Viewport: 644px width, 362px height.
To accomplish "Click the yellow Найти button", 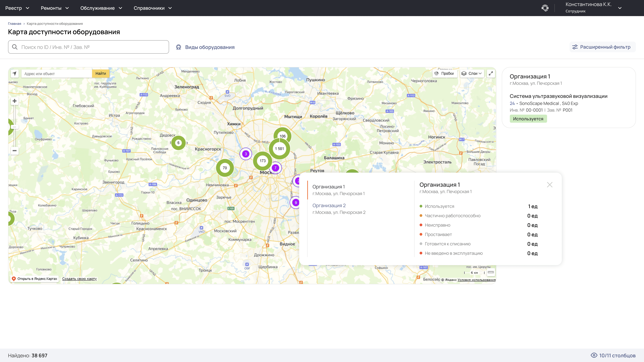I will point(101,73).
